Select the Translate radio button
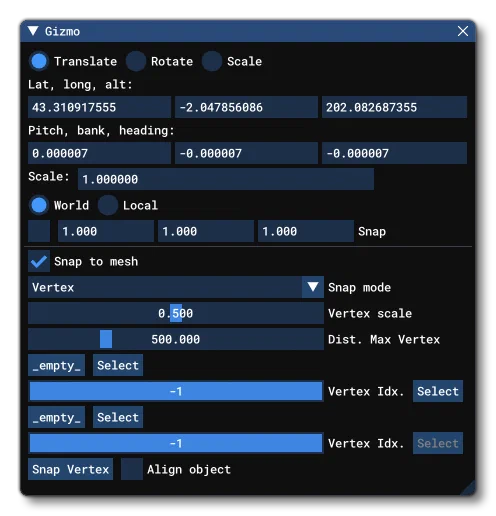 tap(39, 61)
